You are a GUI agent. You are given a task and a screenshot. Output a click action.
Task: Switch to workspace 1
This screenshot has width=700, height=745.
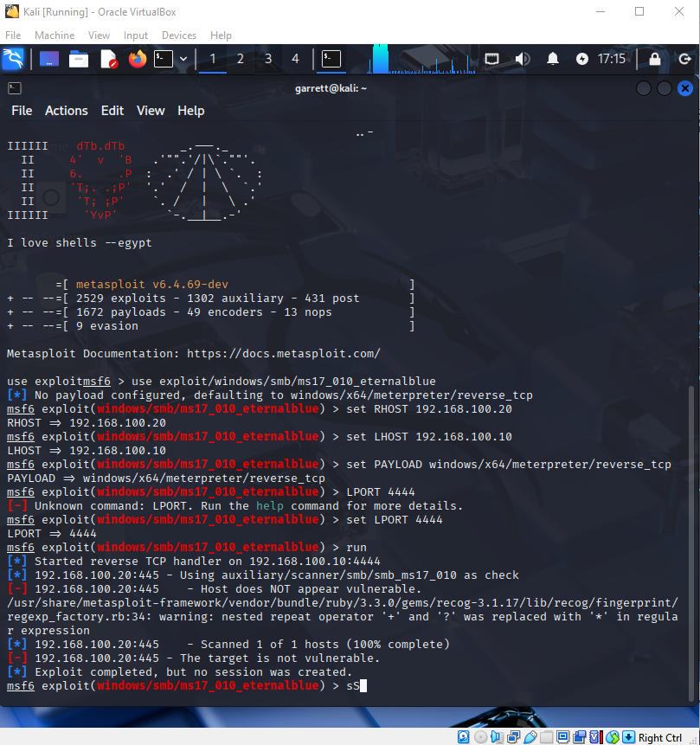tap(213, 59)
